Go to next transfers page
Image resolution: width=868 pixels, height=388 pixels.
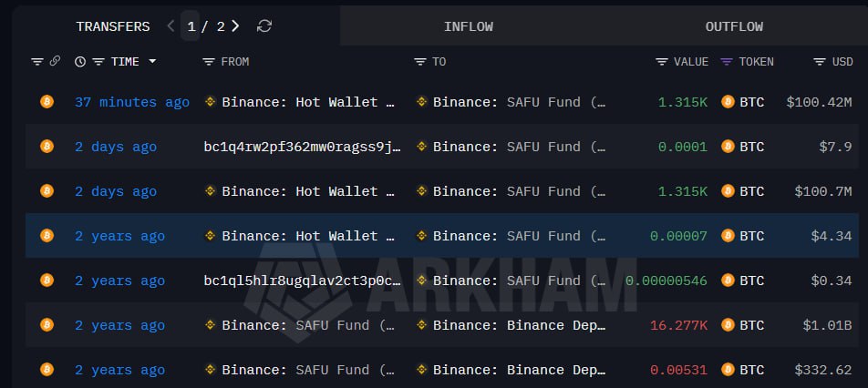(x=236, y=26)
